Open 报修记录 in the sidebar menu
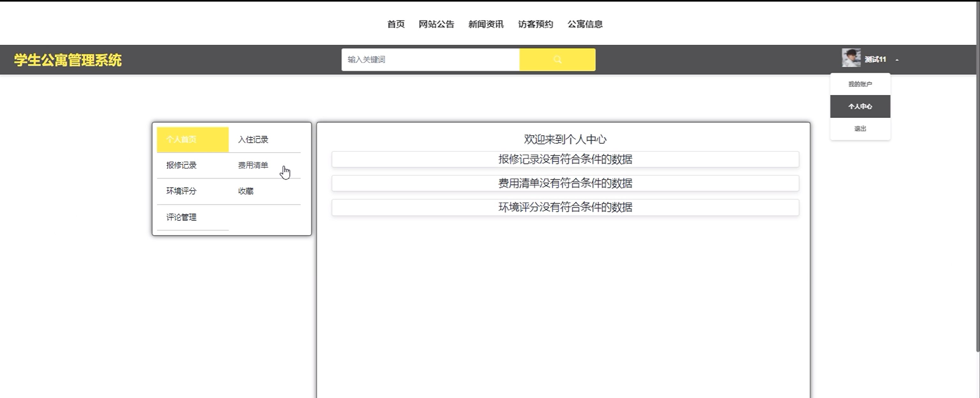The image size is (980, 398). tap(181, 165)
